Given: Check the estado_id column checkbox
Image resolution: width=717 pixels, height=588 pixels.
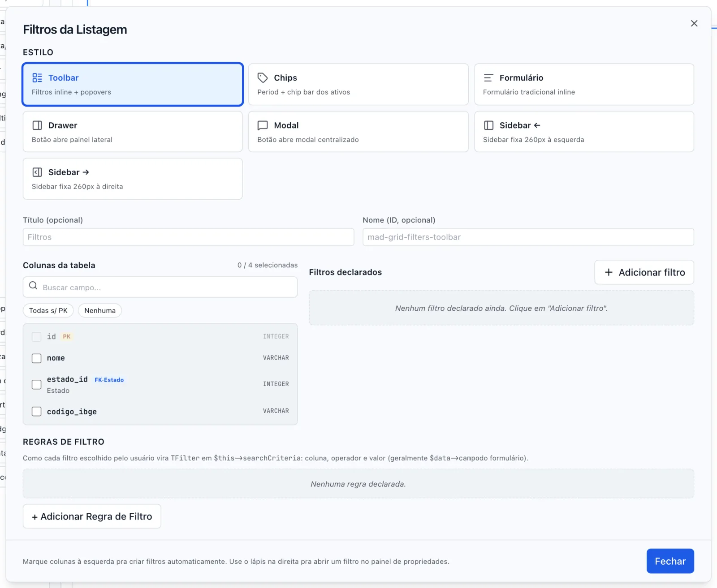Looking at the screenshot, I should click(37, 385).
